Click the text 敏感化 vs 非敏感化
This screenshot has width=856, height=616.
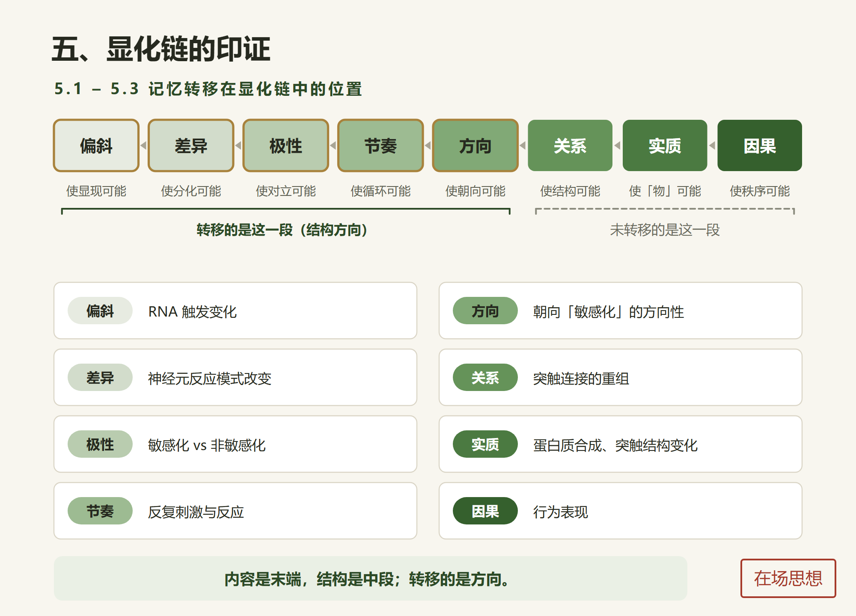point(207,445)
